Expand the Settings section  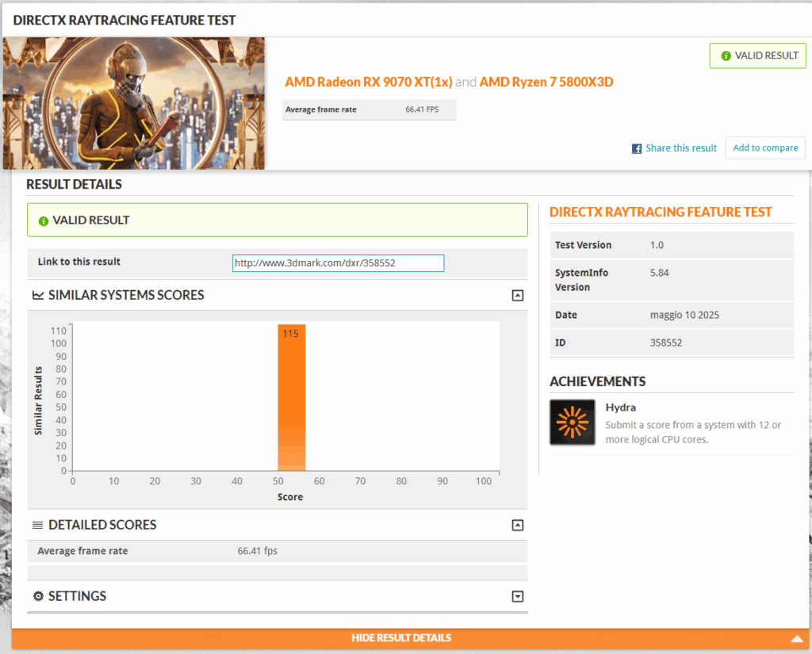point(517,596)
